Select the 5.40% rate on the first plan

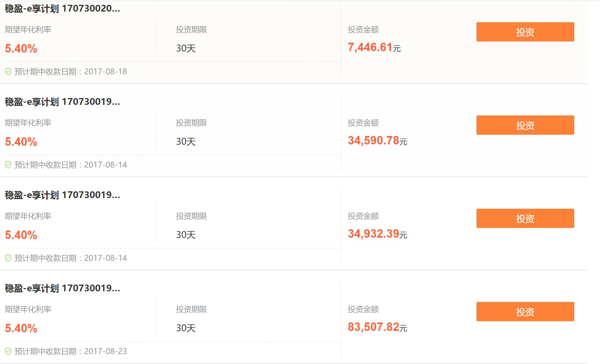click(x=21, y=49)
